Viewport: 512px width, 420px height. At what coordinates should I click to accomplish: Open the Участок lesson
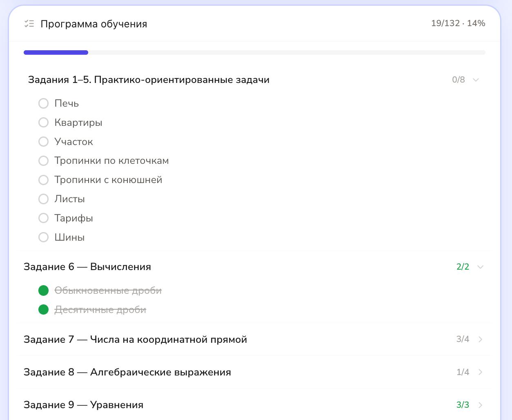tap(74, 142)
